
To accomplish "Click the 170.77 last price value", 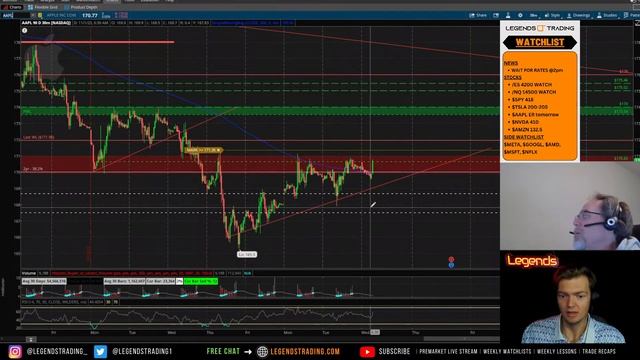I will tap(90, 16).
